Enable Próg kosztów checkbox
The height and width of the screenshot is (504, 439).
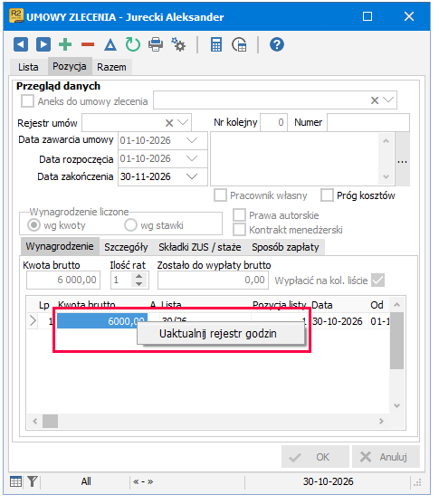click(x=327, y=195)
